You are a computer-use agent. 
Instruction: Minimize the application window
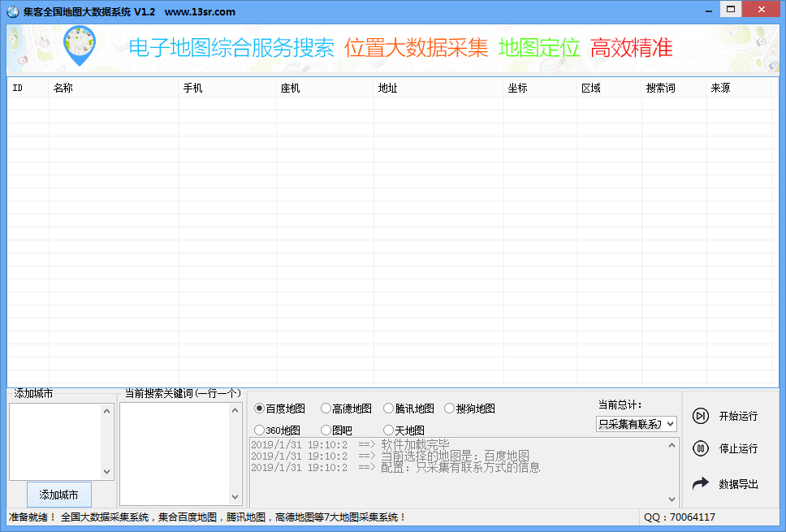click(709, 11)
